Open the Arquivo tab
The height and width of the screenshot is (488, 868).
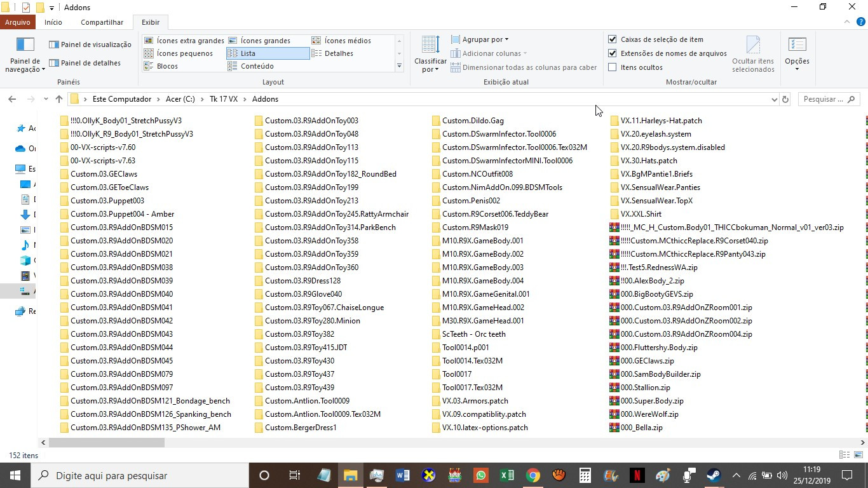(18, 22)
